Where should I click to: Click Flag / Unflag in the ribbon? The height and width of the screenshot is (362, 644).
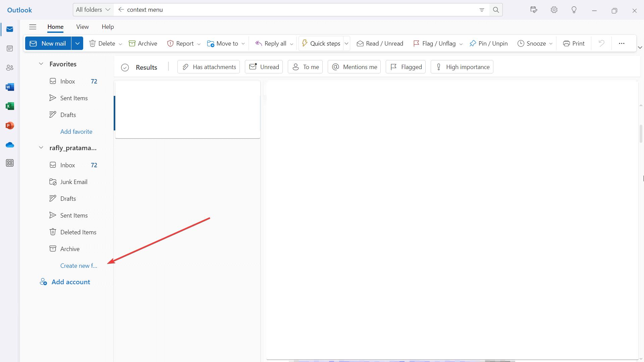[x=434, y=43]
